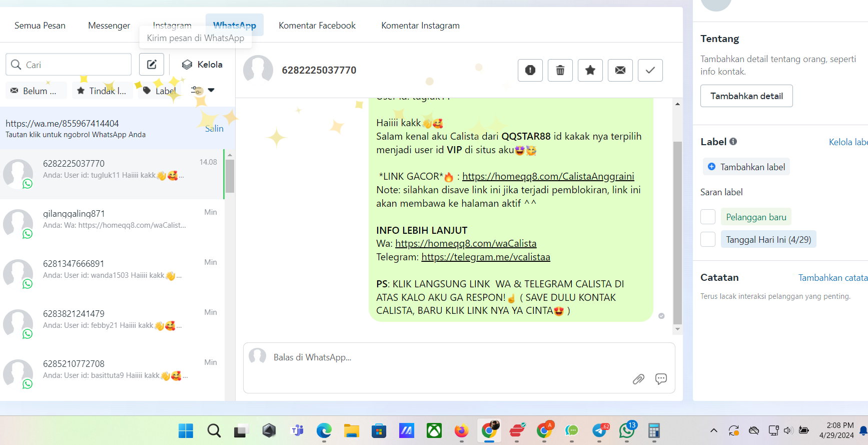Star the conversation for follow-up
This screenshot has height=445, width=868.
click(x=590, y=70)
